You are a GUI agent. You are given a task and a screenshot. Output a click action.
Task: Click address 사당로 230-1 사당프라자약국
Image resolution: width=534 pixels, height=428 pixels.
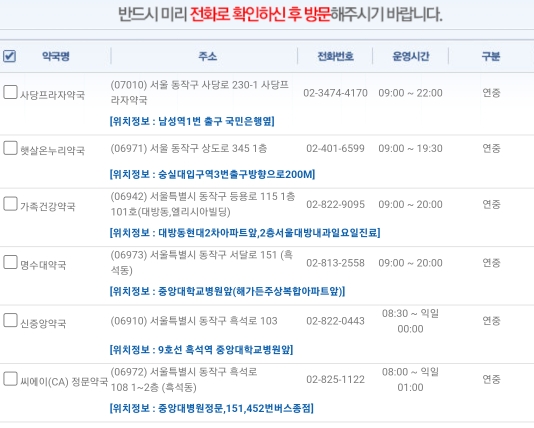click(x=200, y=92)
